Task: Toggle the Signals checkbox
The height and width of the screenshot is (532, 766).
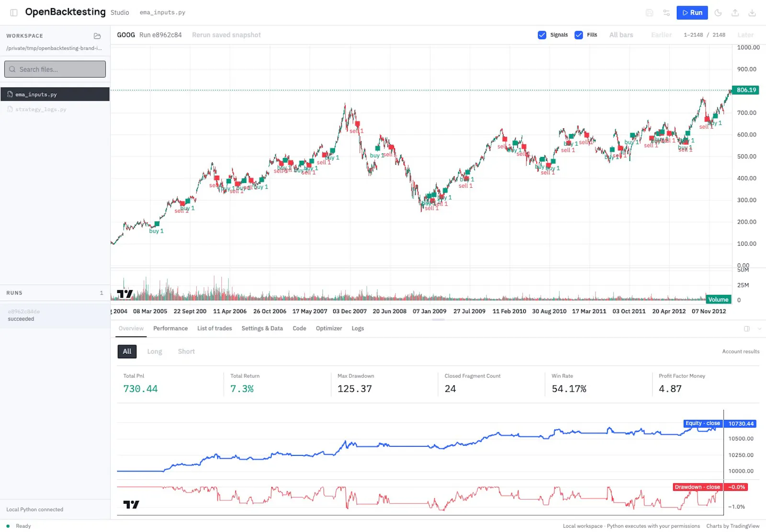Action: pos(542,35)
